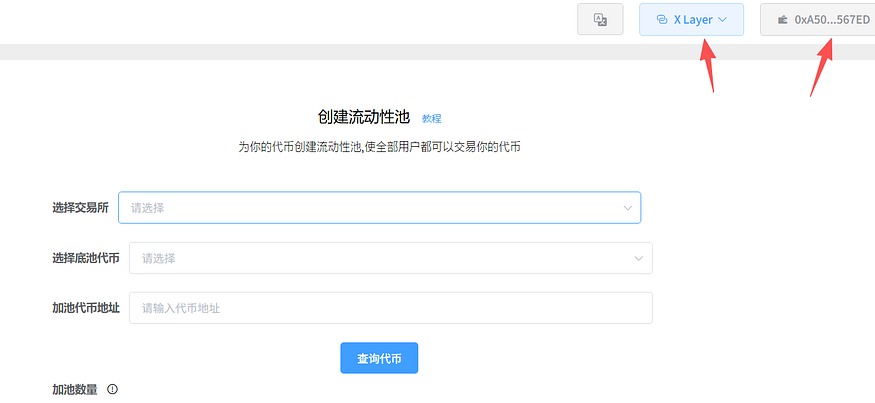This screenshot has height=403, width=875.
Task: Click the 创建流动性池 page heading
Action: point(364,117)
